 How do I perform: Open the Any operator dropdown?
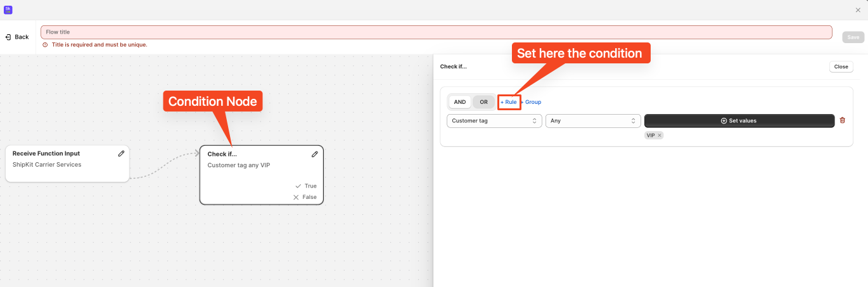pyautogui.click(x=592, y=121)
